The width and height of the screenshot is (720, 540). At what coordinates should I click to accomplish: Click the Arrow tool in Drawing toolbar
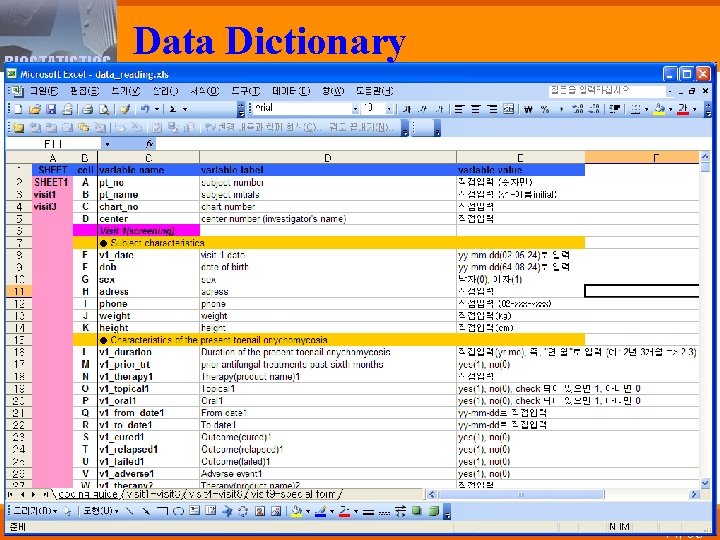point(146,511)
